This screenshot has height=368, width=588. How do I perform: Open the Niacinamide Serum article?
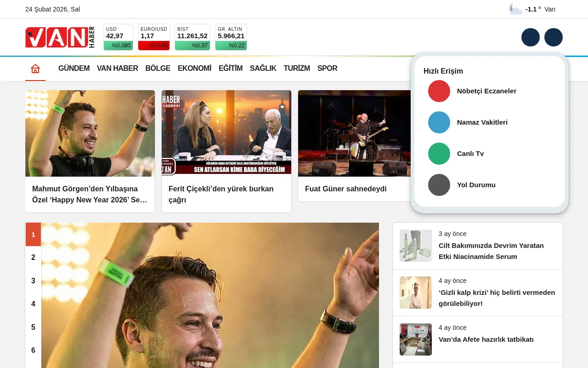[491, 251]
